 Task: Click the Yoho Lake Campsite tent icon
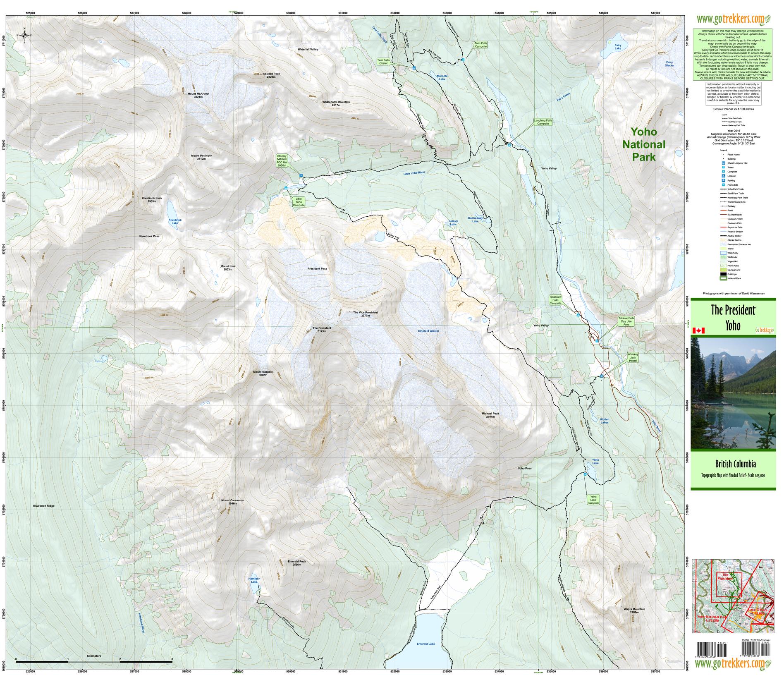(x=586, y=474)
